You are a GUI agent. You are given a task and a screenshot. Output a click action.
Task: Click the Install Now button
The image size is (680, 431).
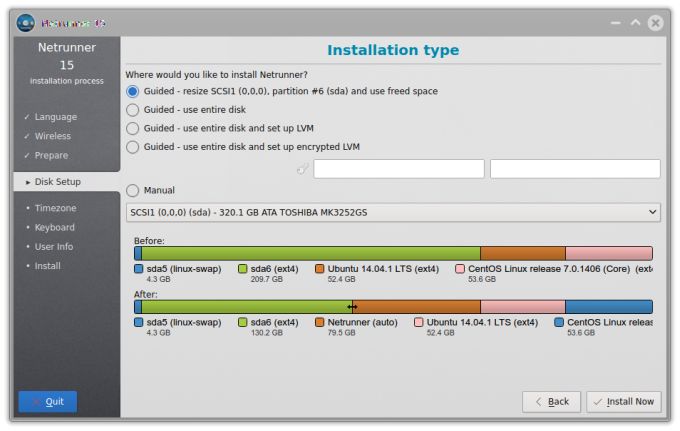[x=624, y=402]
